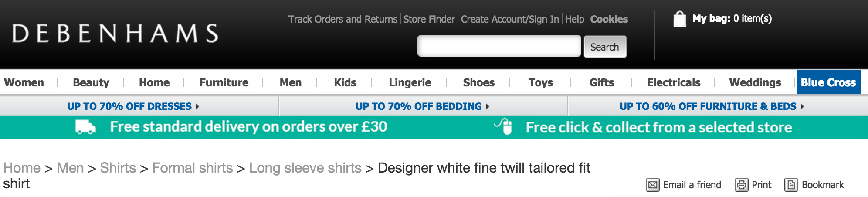Open the Lingerie department menu
Screen dimensions: 868x197
410,82
